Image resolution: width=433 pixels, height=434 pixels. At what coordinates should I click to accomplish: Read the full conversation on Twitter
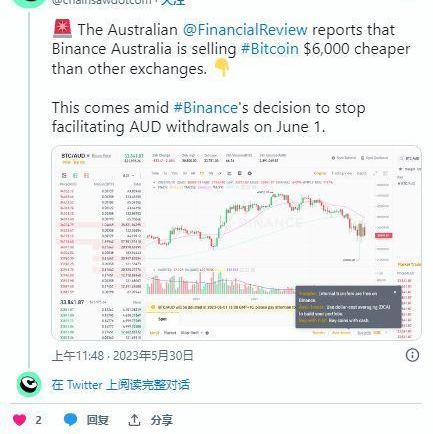coord(121,385)
